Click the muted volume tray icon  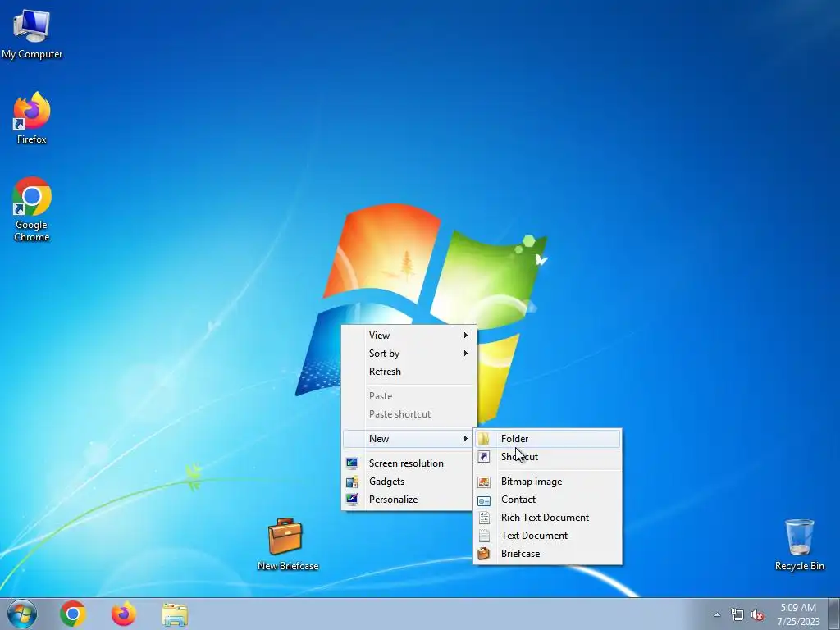pos(757,615)
